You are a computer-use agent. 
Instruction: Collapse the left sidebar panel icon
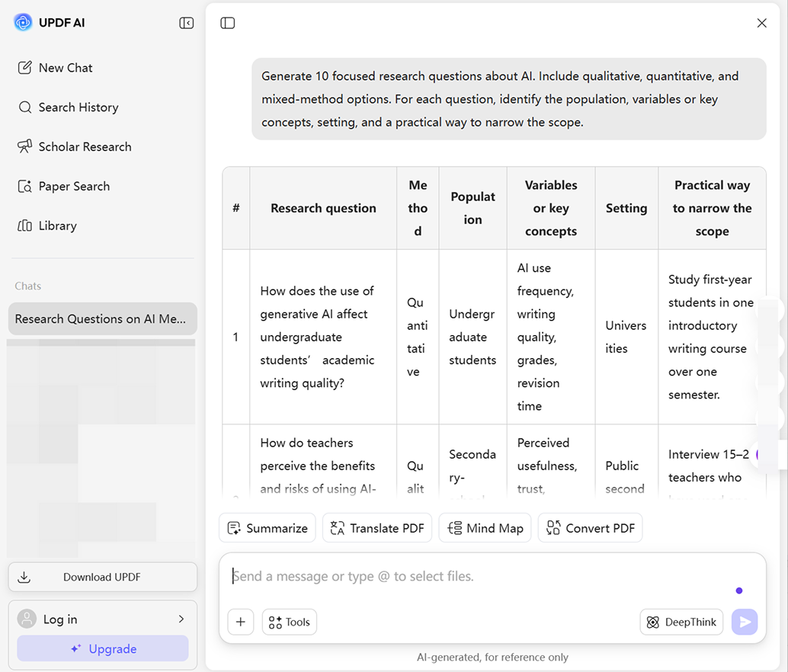tap(187, 23)
